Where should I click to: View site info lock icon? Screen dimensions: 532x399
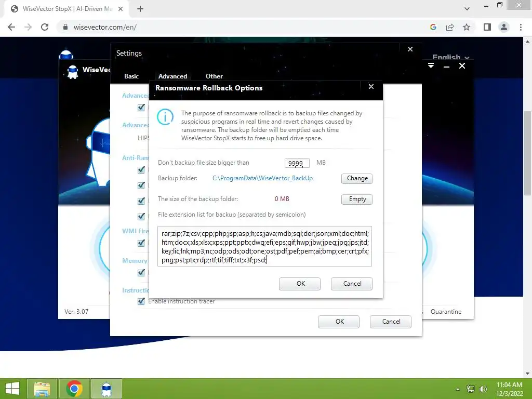click(x=65, y=27)
